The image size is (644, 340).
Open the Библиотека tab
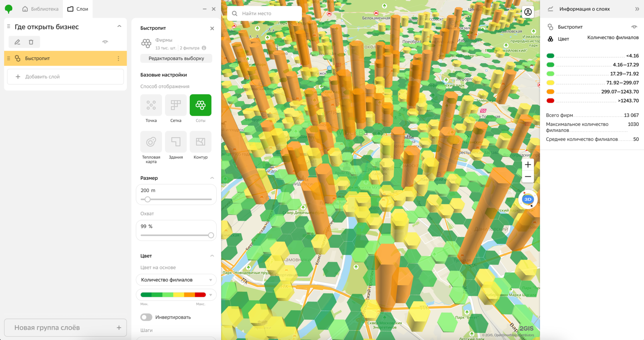point(40,9)
